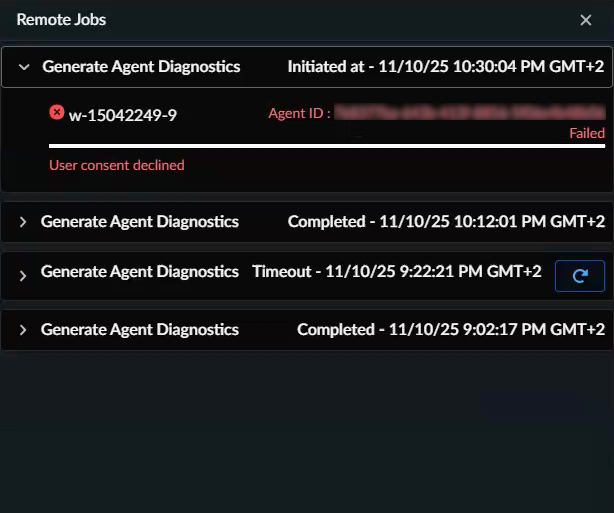Click the Remote Jobs panel title
This screenshot has height=513, width=614.
(61, 20)
